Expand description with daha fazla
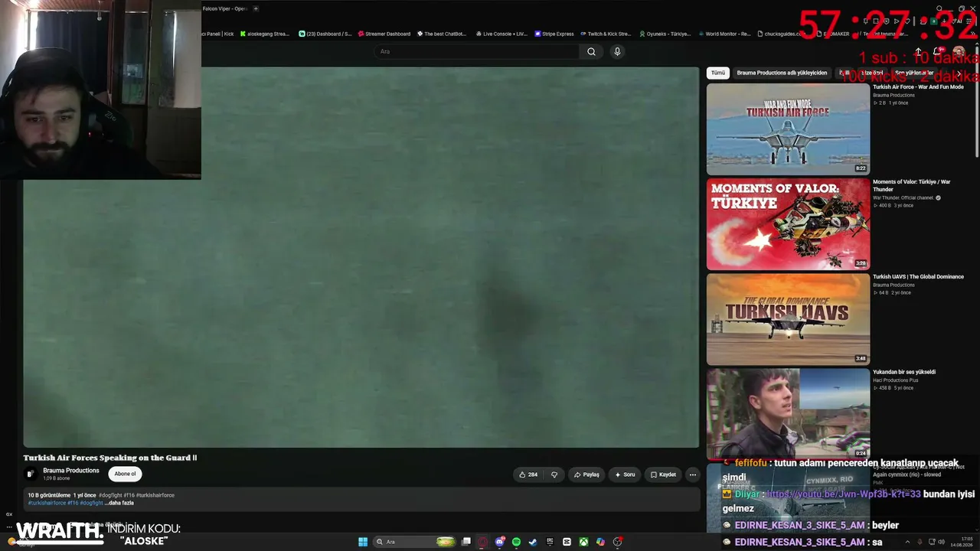This screenshot has height=551, width=980. (119, 503)
